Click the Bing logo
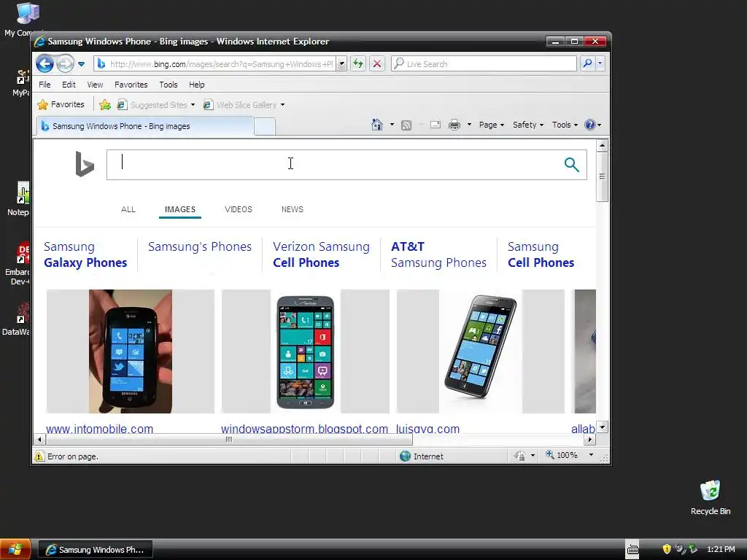Screen dimensions: 747x560 coord(85,164)
